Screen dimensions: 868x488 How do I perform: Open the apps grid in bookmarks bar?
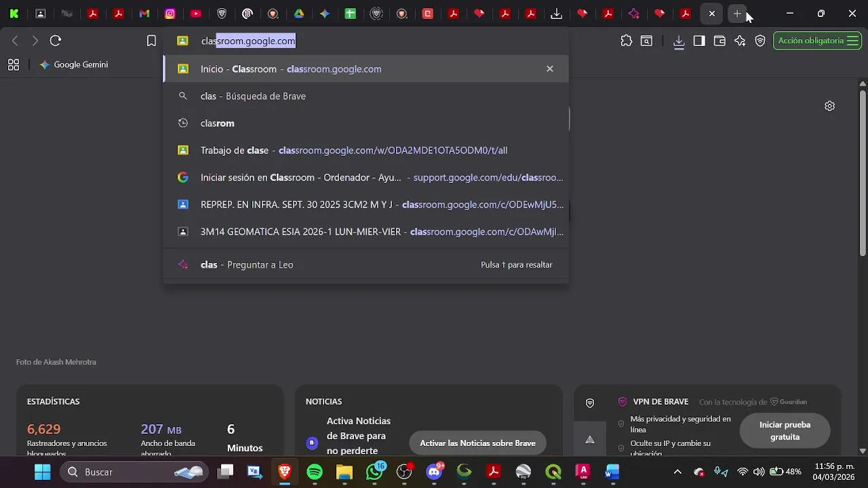14,64
